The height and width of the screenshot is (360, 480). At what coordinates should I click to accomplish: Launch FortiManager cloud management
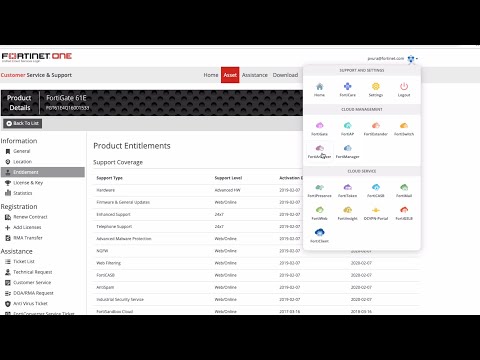[347, 151]
